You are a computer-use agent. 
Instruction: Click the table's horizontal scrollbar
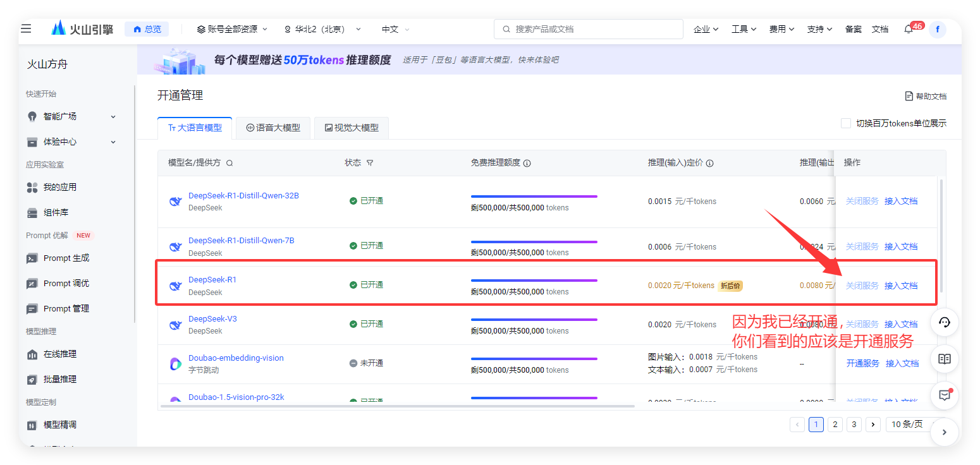click(x=398, y=406)
